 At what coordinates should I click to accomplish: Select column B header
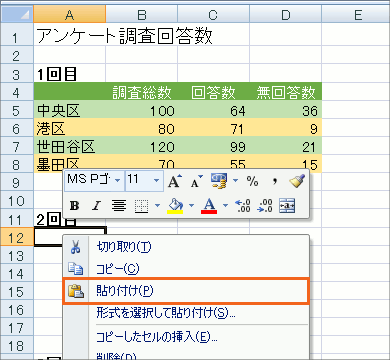(142, 14)
